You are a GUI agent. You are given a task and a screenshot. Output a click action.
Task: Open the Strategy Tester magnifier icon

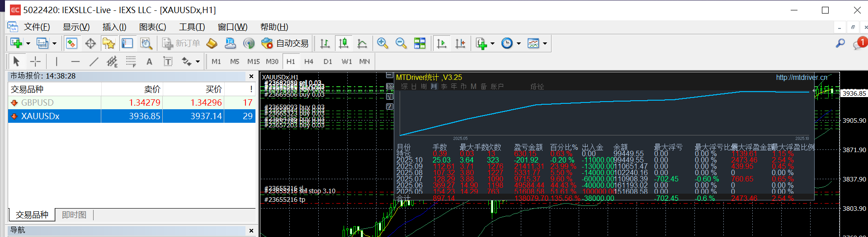146,43
